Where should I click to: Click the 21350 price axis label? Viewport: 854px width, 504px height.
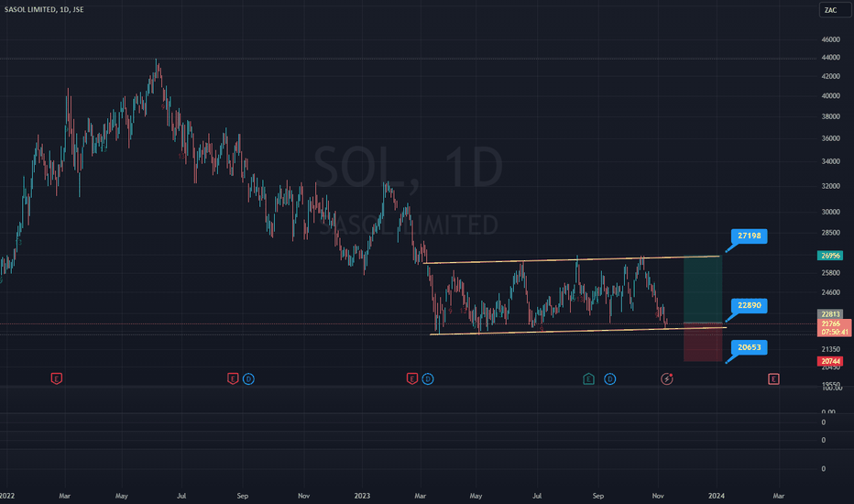(830, 349)
